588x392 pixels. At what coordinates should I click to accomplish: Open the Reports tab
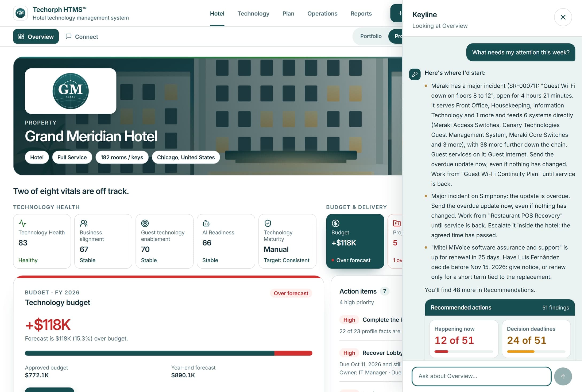coord(361,14)
